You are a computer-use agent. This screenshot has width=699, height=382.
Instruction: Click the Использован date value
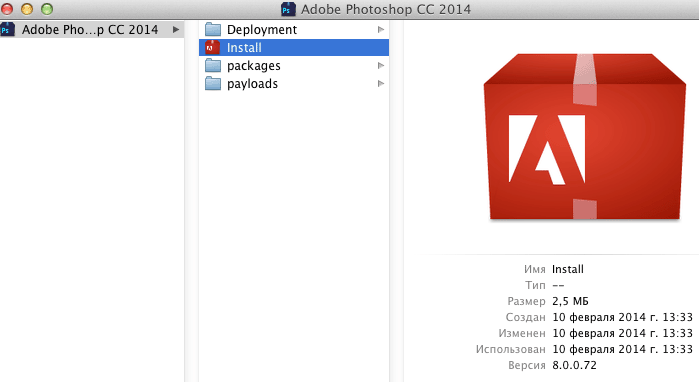pos(622,349)
